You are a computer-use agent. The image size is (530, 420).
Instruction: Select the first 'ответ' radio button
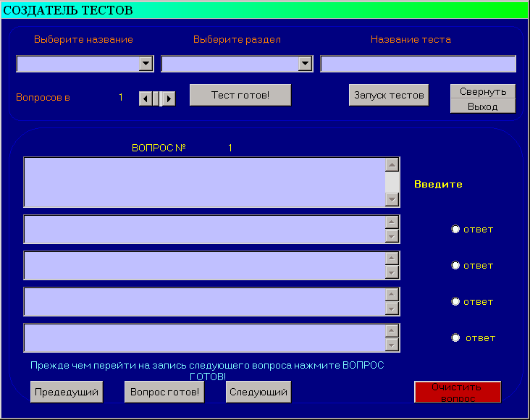click(x=455, y=230)
